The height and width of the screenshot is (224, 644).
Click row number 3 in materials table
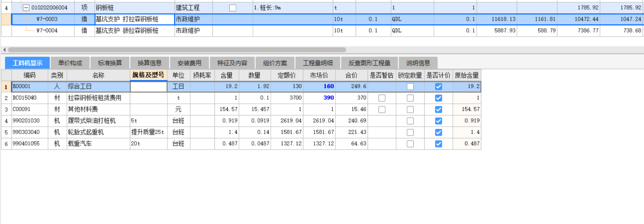(6, 109)
